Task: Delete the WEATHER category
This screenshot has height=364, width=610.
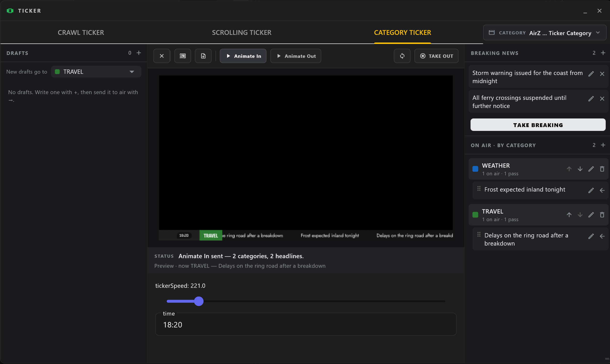Action: coord(602,169)
